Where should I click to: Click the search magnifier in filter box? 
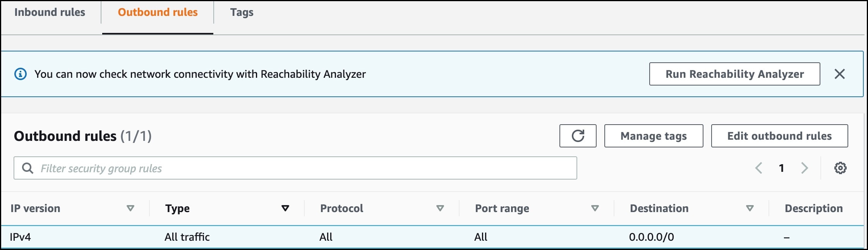click(x=28, y=168)
